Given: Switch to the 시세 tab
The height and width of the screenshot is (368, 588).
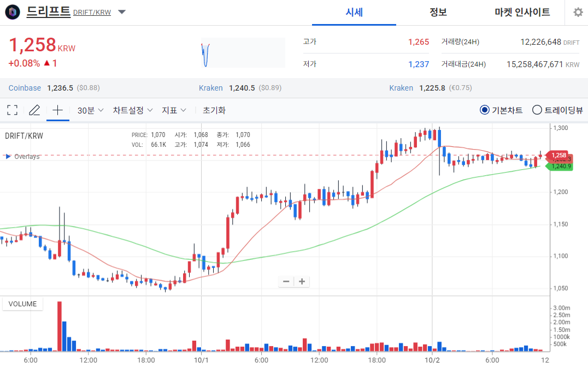Looking at the screenshot, I should pyautogui.click(x=354, y=12).
